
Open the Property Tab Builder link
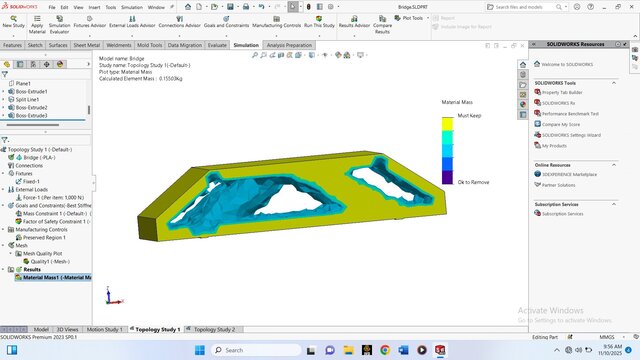click(562, 93)
